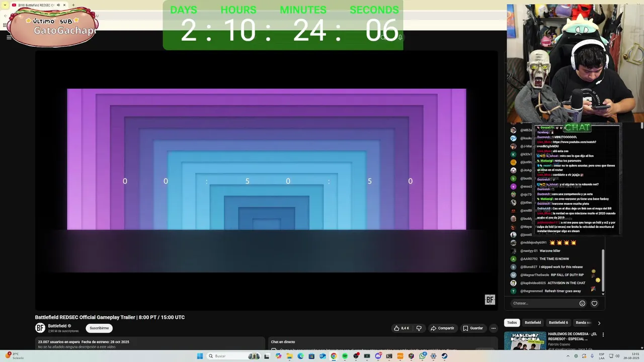Open the Windows Start menu
Screen dimensions: 644x362
point(200,356)
